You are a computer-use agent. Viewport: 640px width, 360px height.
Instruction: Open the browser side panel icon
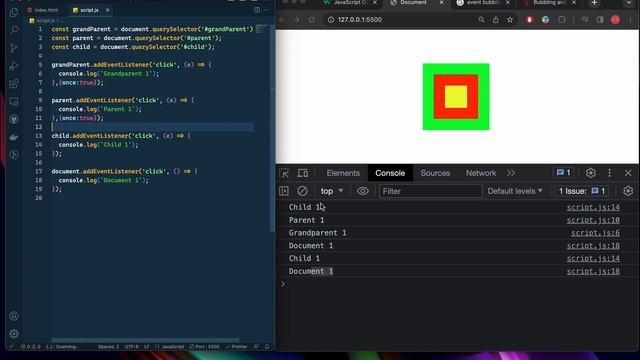[x=600, y=20]
